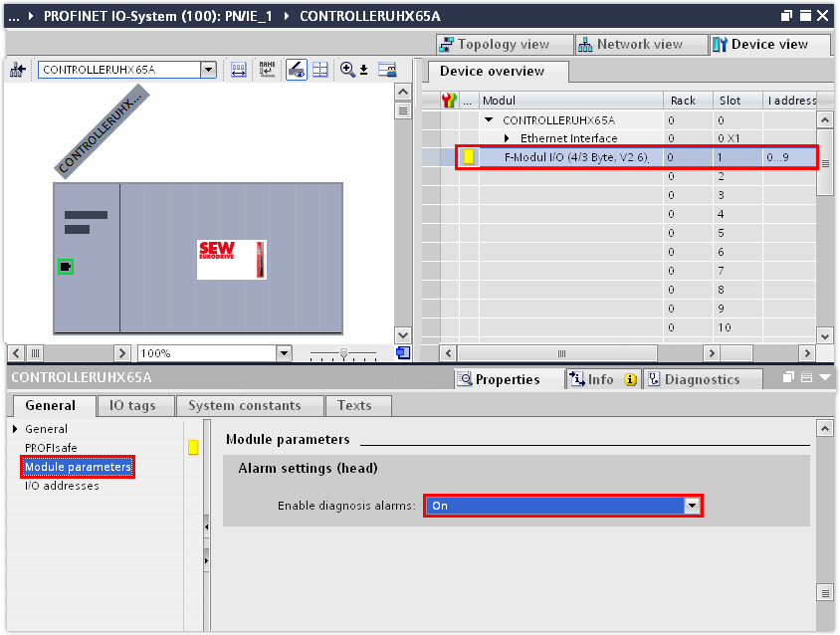
Task: Open the Enable diagnosis alarms dropdown
Action: pyautogui.click(x=692, y=506)
